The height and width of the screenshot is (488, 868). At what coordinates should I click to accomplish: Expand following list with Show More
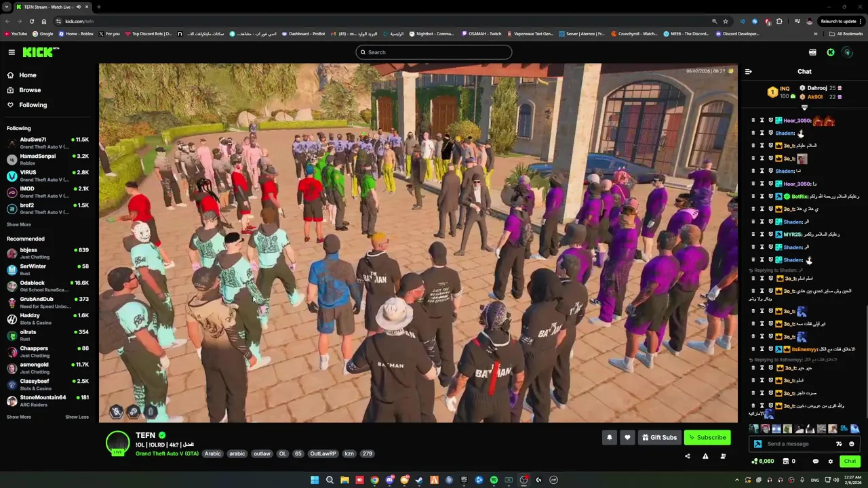19,224
